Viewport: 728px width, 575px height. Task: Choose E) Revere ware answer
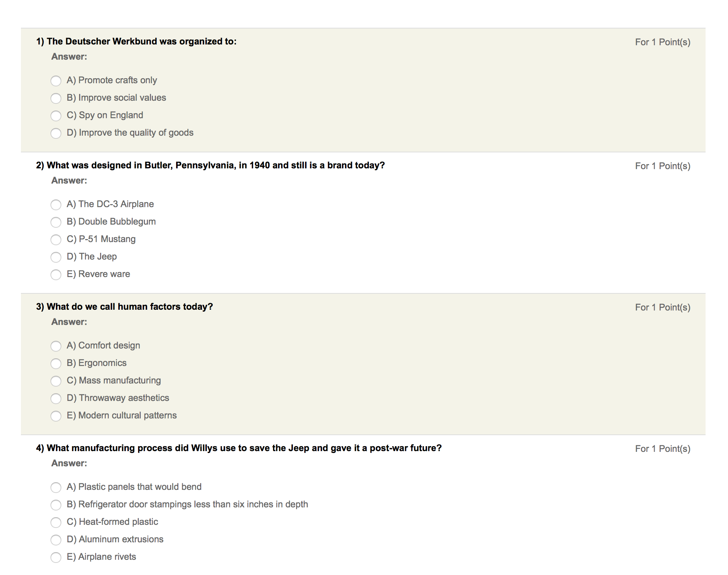click(x=56, y=274)
